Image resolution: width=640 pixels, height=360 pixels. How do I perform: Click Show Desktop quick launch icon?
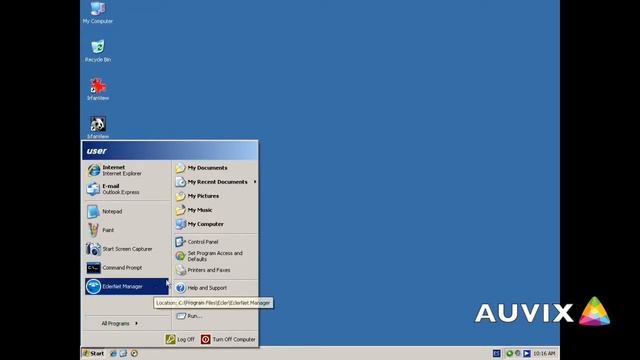pos(123,353)
